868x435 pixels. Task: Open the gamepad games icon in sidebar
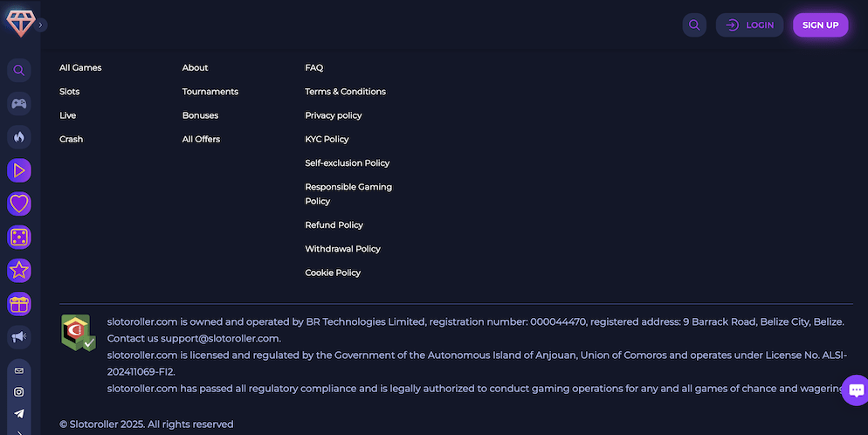point(19,104)
